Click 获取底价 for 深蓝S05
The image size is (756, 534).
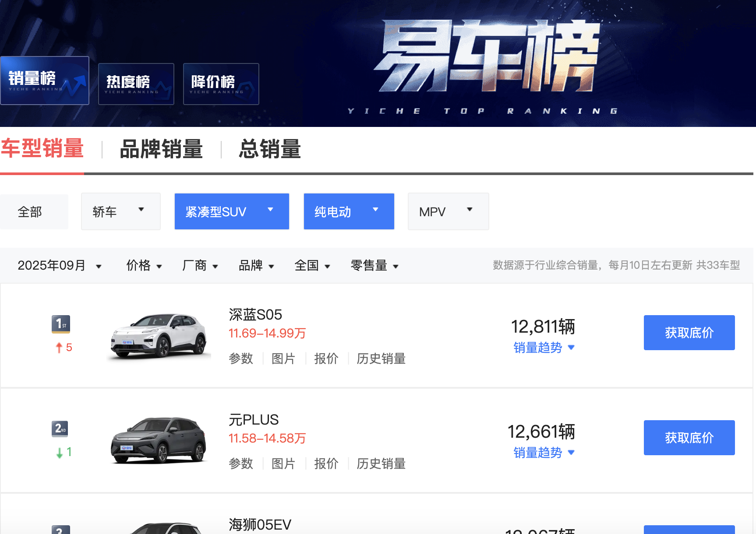(689, 332)
